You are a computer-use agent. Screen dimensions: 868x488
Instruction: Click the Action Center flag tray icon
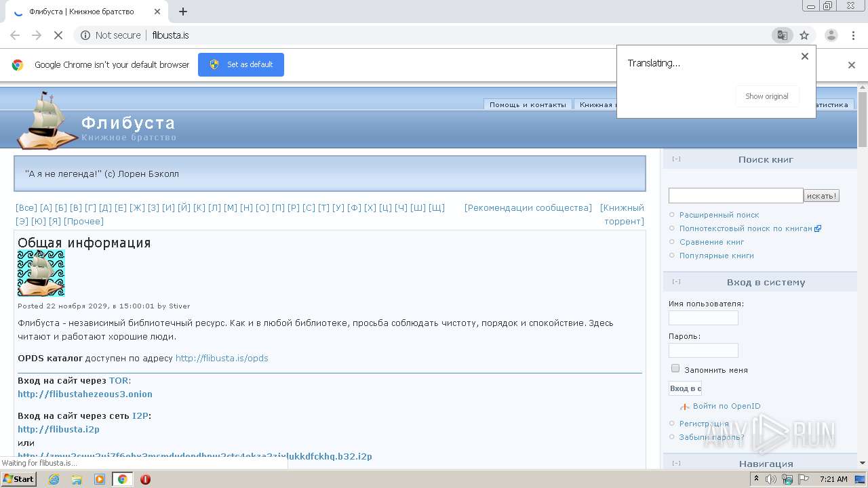804,479
